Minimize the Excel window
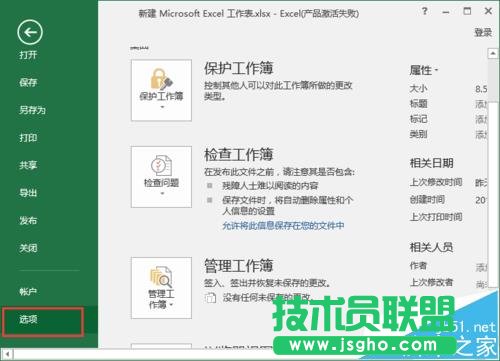The width and height of the screenshot is (500, 361). click(x=446, y=12)
